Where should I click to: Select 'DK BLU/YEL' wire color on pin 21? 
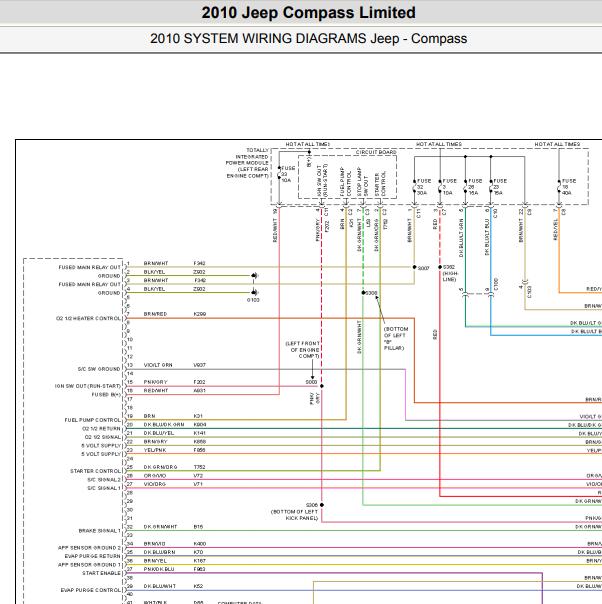point(159,433)
